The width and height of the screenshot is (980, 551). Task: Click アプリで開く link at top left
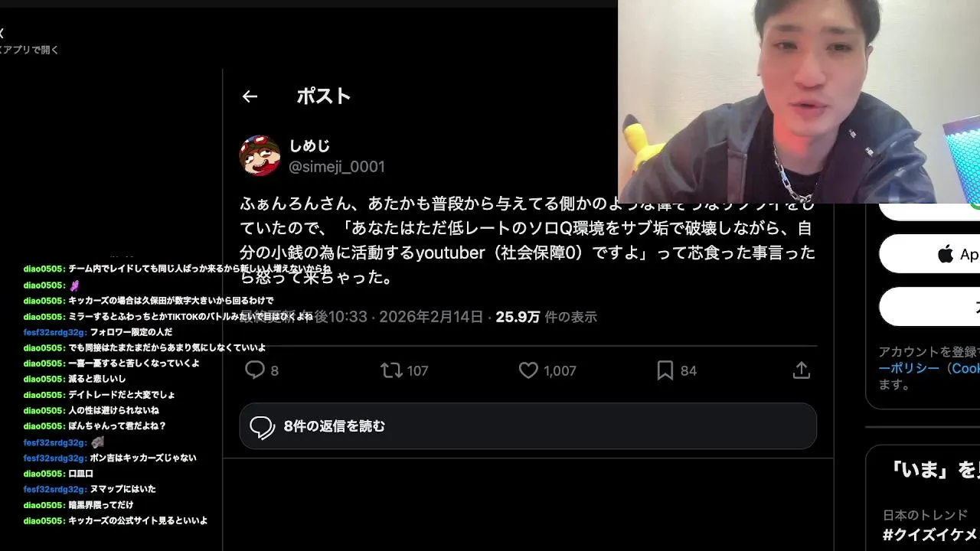29,50
